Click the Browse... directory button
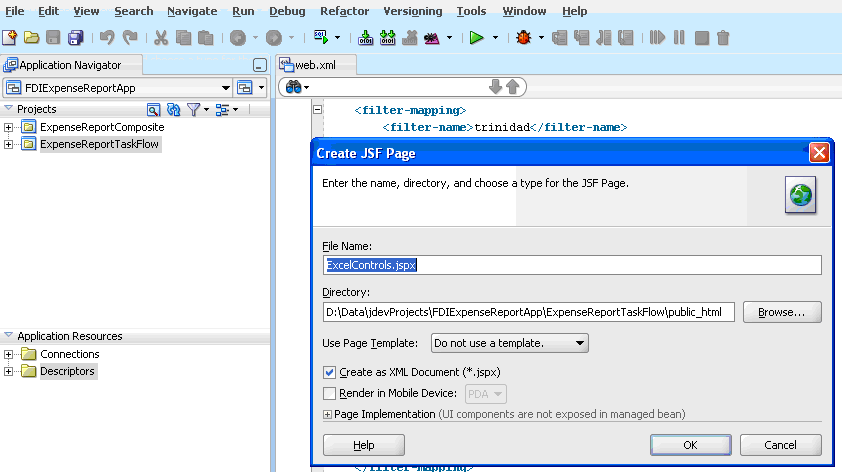 782,312
